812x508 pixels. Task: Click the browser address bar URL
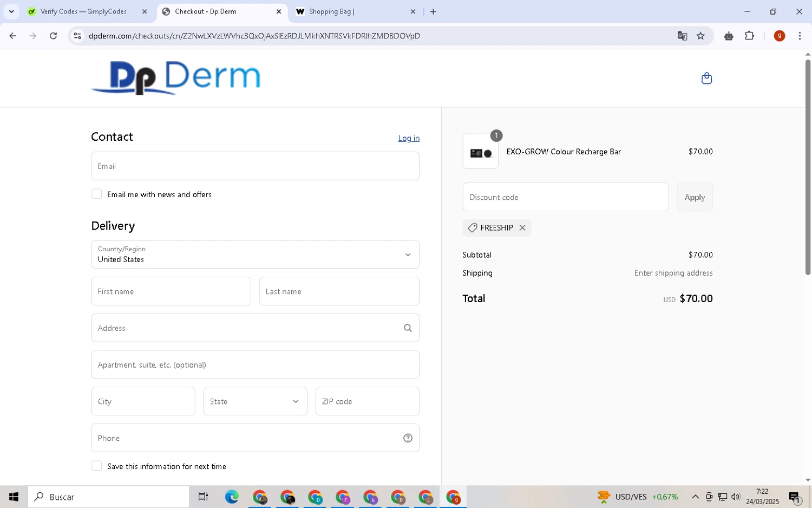point(254,36)
